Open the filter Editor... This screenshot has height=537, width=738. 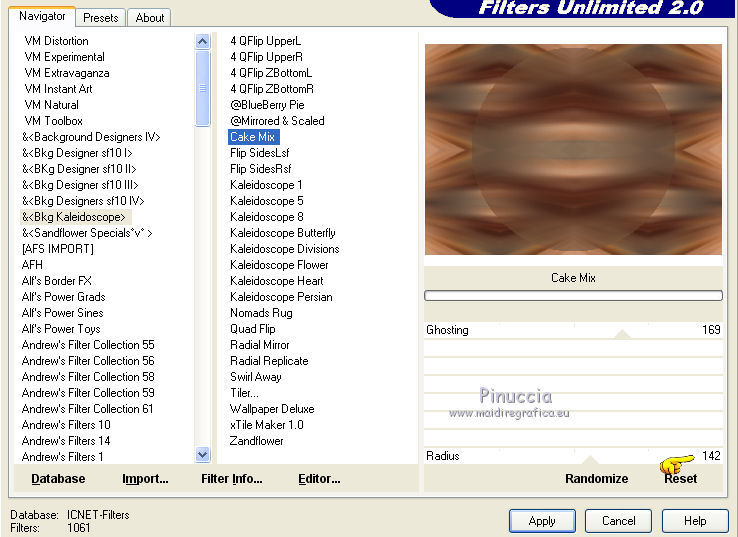coord(319,479)
